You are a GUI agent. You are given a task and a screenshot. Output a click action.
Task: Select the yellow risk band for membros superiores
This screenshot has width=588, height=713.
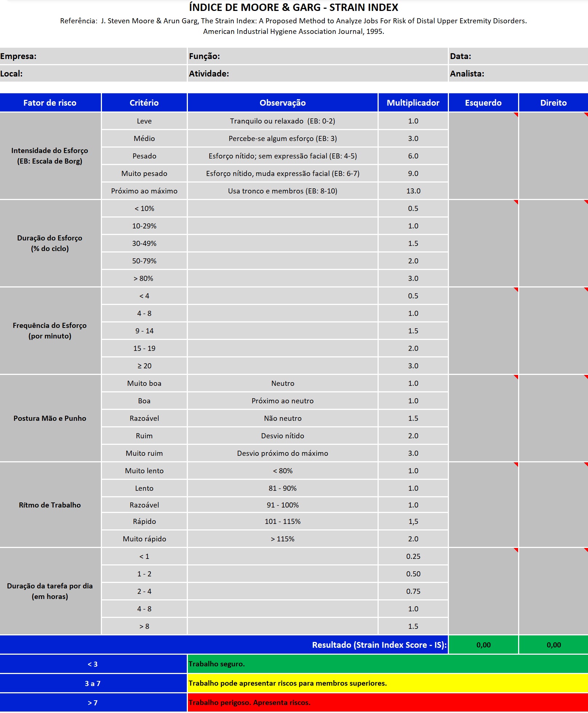[387, 683]
